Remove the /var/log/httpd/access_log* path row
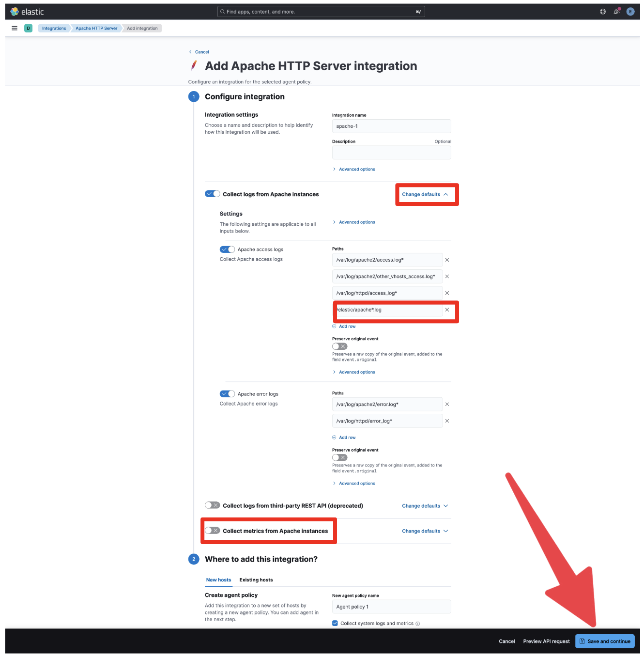 447,293
